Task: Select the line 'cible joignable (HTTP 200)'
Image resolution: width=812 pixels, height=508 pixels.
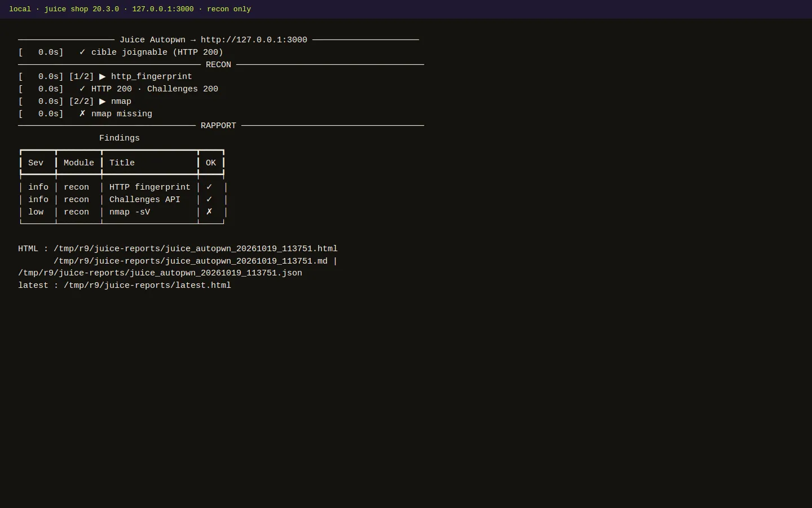Action: 157,52
